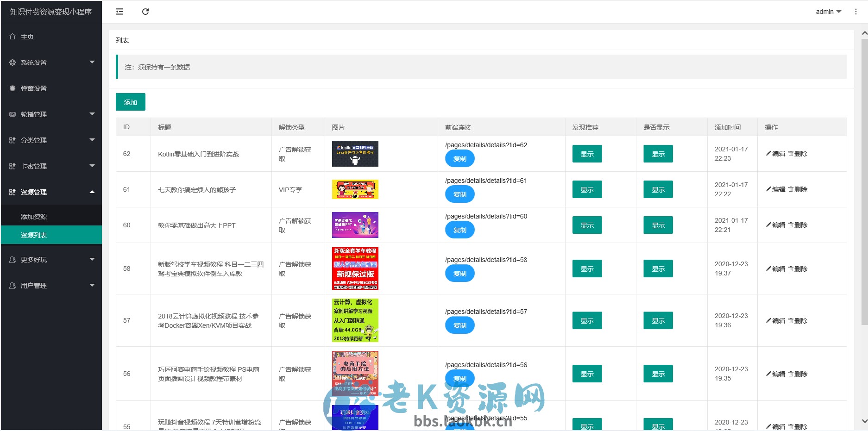Screen dimensions: 868x431
Task: Toggle 是否显示 for record 58
Action: tap(658, 269)
